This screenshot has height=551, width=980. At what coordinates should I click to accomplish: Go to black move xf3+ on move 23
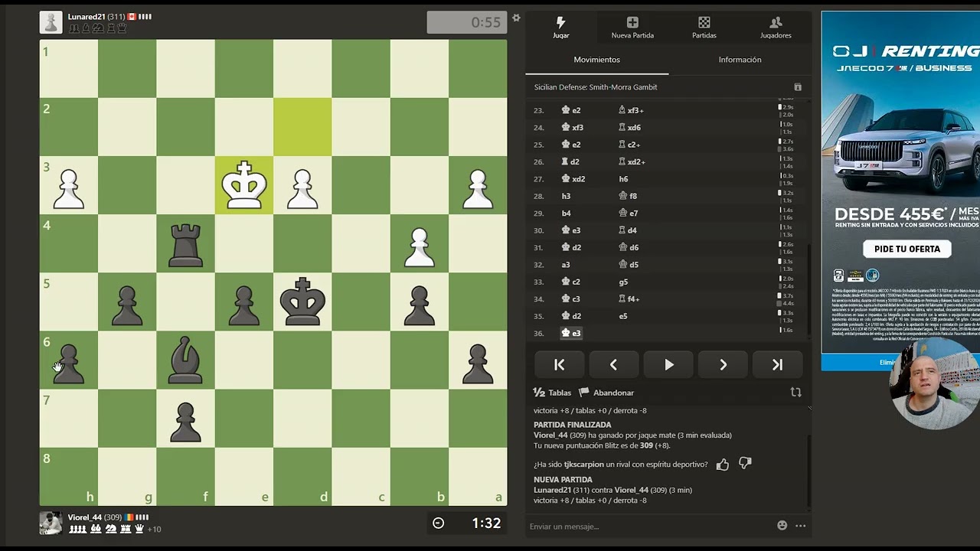[631, 110]
